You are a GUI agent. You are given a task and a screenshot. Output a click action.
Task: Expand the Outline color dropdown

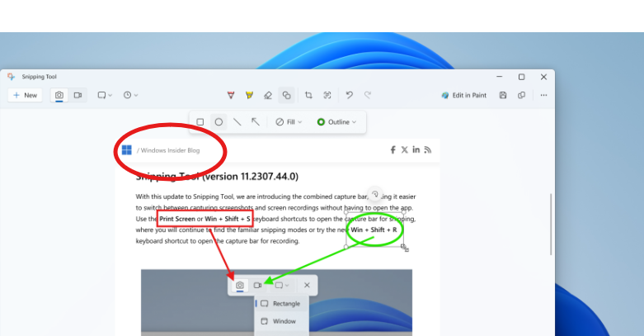[x=336, y=121]
